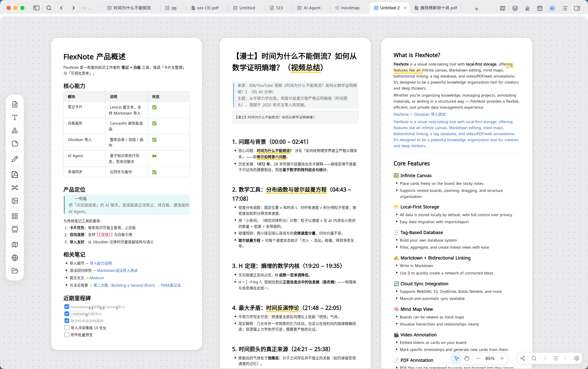Activate the pointer select mode

456,358
